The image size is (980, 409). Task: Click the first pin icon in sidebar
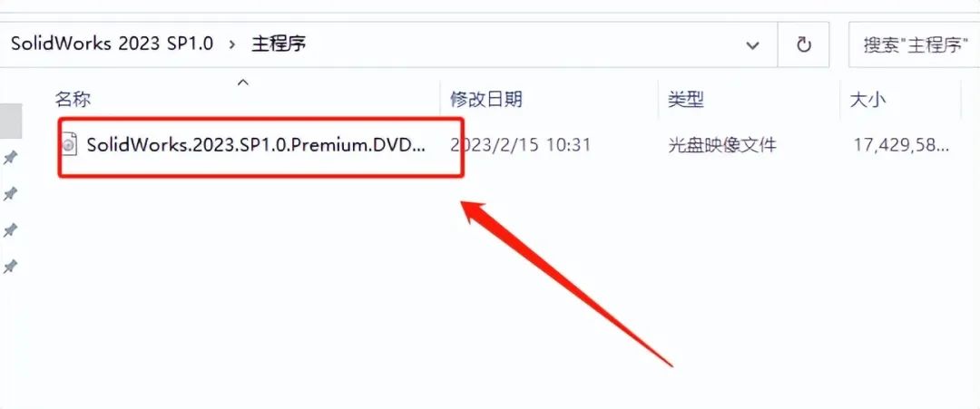(x=10, y=158)
